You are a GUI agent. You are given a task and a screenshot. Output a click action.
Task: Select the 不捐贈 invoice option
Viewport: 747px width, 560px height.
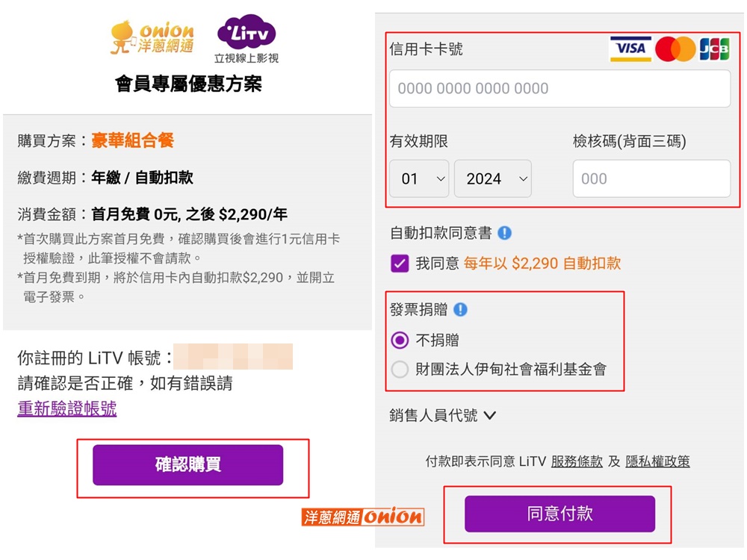click(400, 340)
